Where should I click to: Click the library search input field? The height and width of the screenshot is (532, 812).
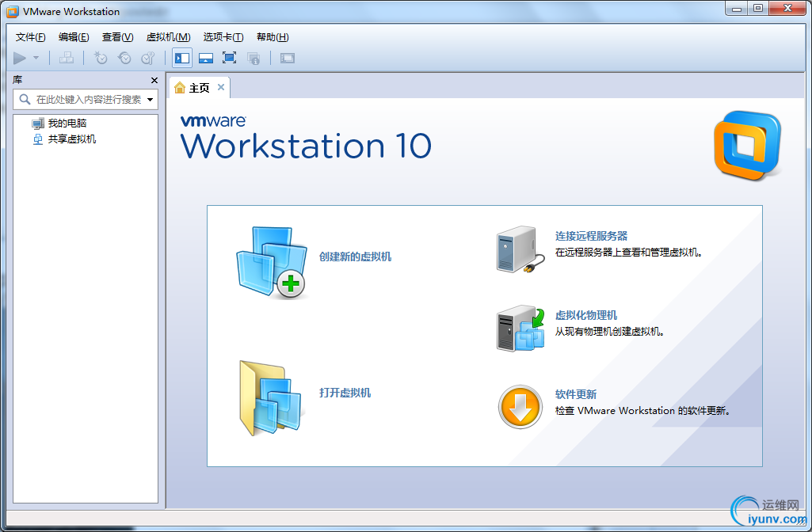86,100
